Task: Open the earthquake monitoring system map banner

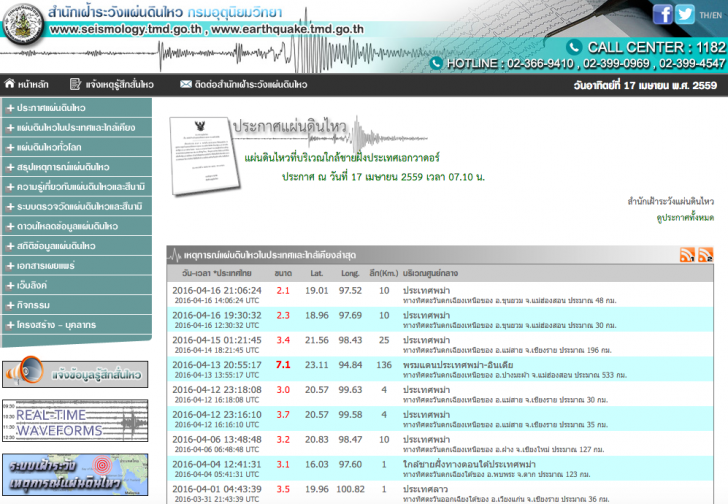Action: tap(75, 474)
